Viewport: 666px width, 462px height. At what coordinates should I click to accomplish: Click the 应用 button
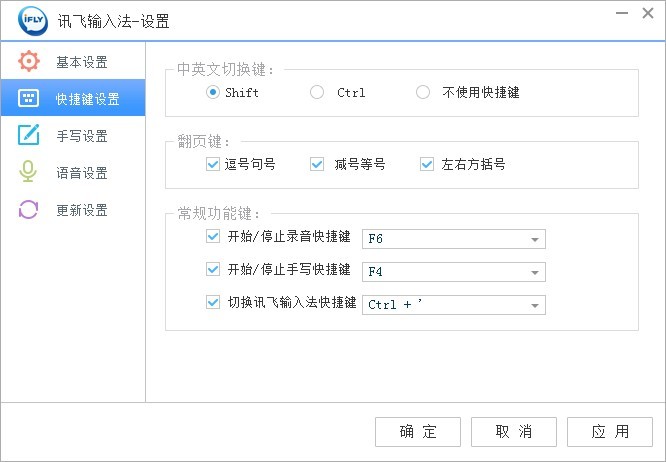[609, 432]
